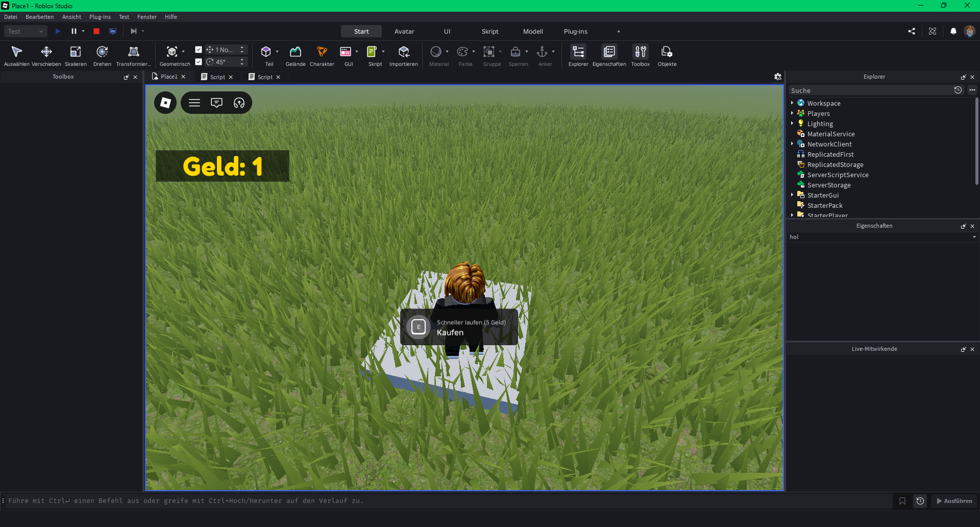Expand the Players node
The height and width of the screenshot is (527, 980).
pos(792,113)
